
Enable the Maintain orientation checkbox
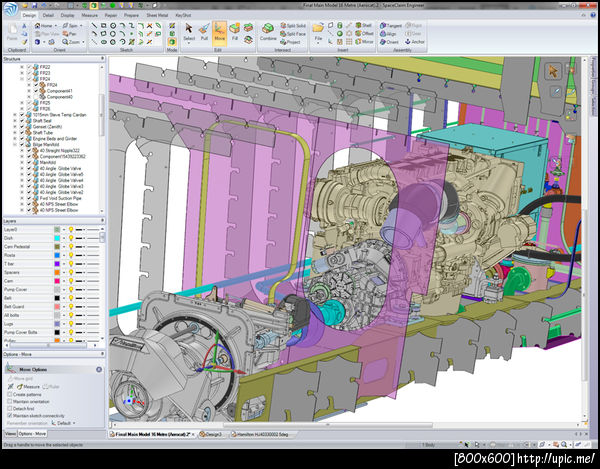10,402
